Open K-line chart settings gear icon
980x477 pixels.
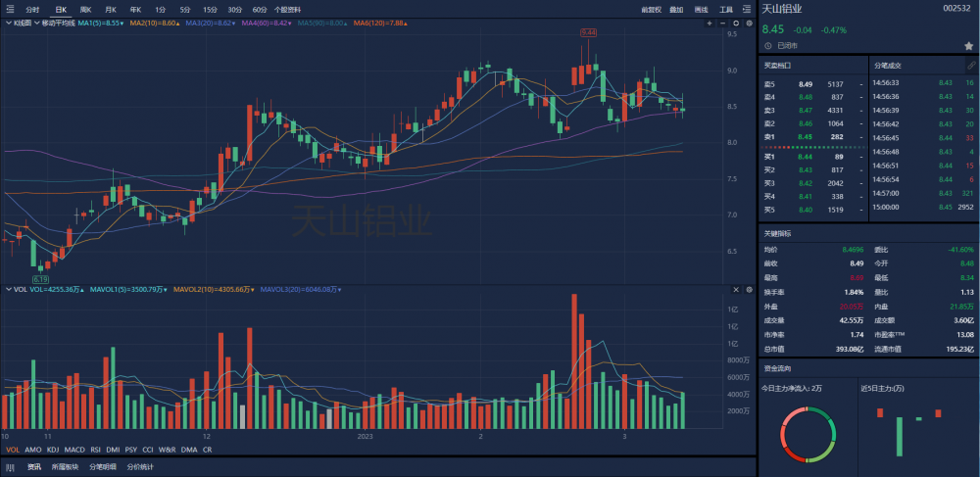click(748, 22)
